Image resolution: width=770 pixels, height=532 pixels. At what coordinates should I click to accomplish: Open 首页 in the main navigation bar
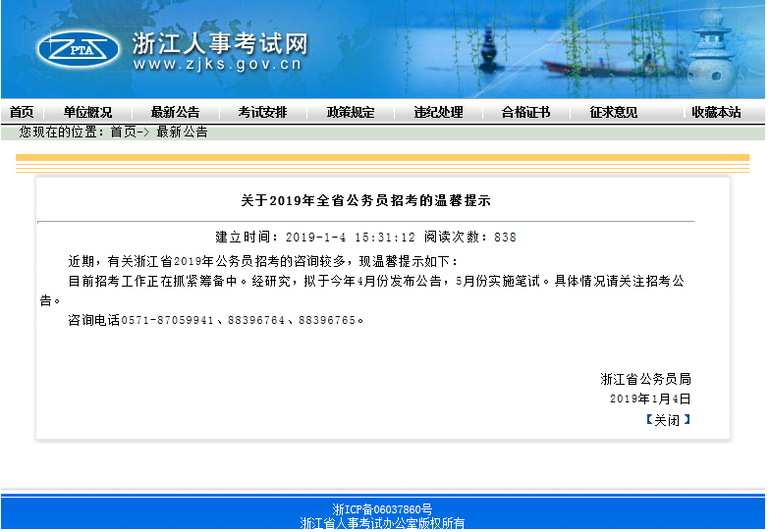pyautogui.click(x=22, y=112)
